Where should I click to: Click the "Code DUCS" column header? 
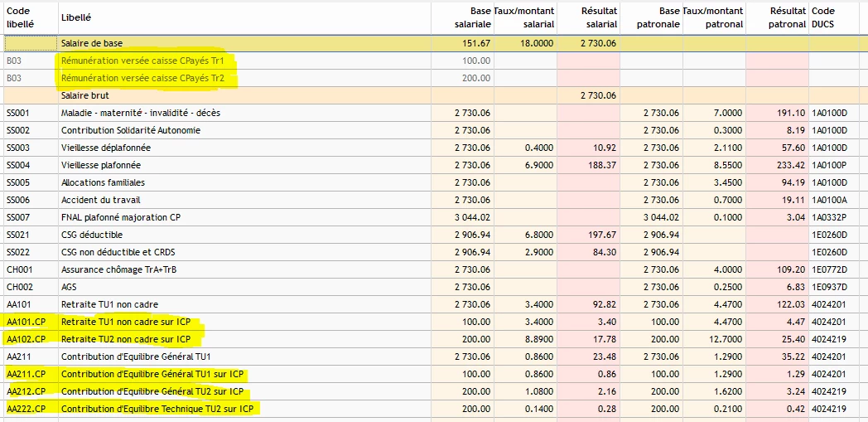point(823,17)
